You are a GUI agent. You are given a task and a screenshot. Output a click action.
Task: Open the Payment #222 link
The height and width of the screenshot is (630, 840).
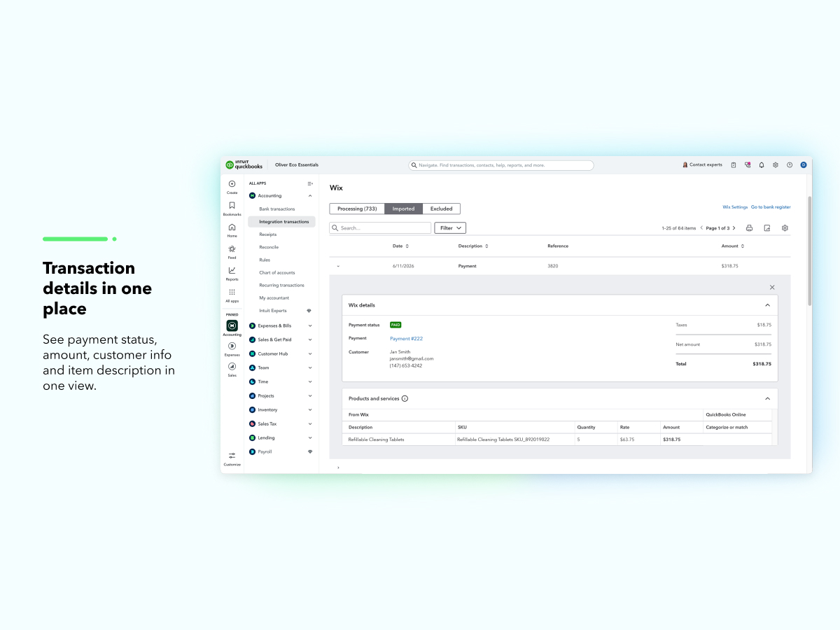click(x=406, y=338)
